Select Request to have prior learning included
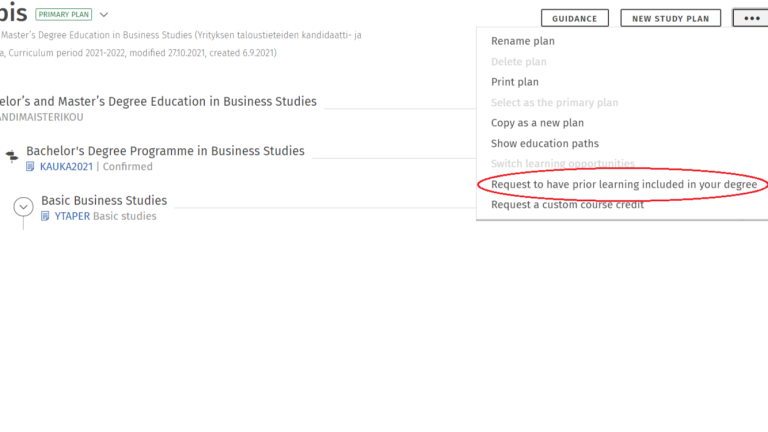Screen dimensions: 768x432 (x=623, y=185)
